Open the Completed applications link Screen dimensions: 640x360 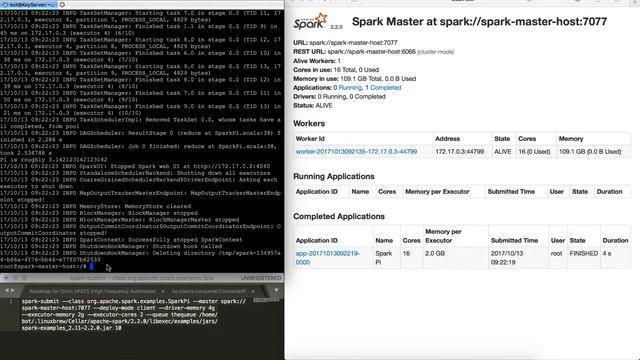pyautogui.click(x=386, y=88)
